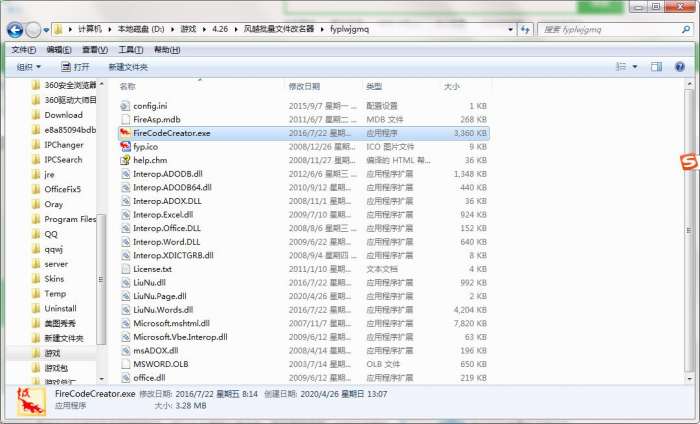Select the FireAsp.mdb file icon

point(125,119)
